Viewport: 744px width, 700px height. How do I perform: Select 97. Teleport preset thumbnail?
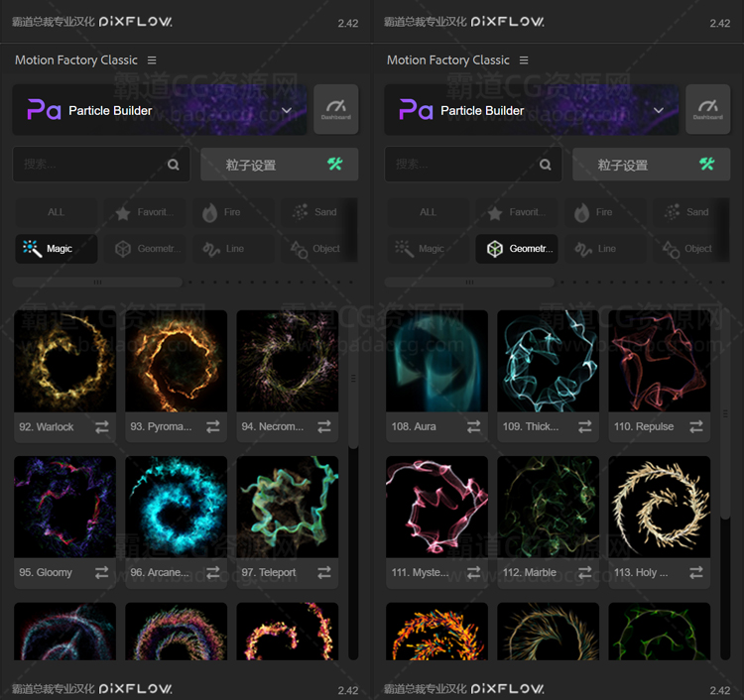click(x=288, y=507)
